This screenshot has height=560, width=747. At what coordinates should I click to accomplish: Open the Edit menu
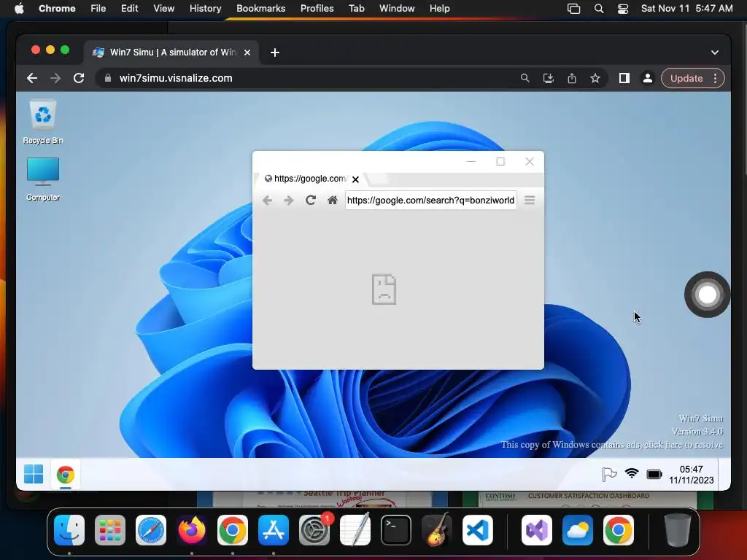coord(129,9)
